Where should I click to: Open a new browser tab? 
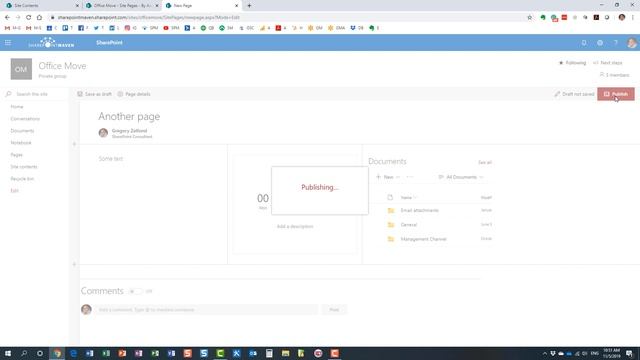(249, 6)
